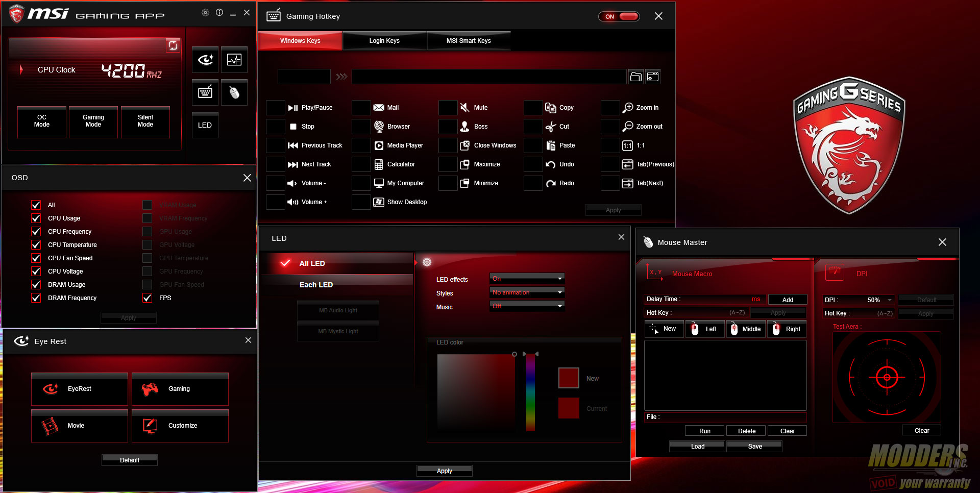Uncheck FPS checkbox in OSD
Image resolution: width=980 pixels, height=493 pixels.
(x=148, y=298)
